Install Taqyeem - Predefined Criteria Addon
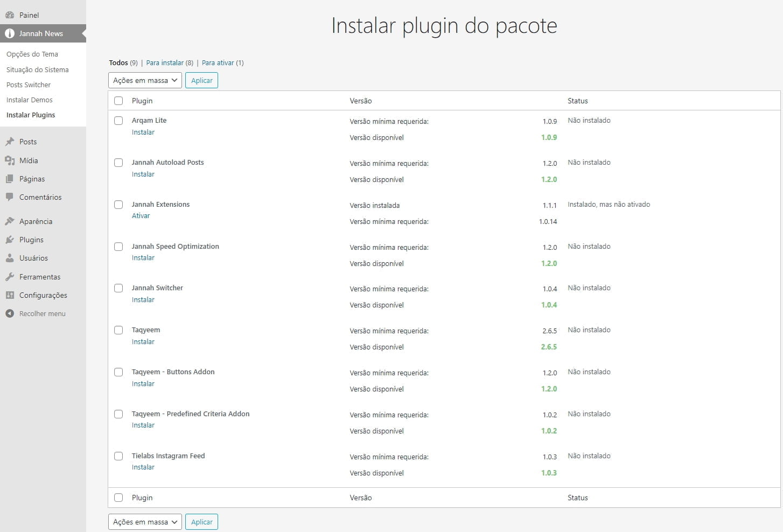This screenshot has width=783, height=532. 143,425
